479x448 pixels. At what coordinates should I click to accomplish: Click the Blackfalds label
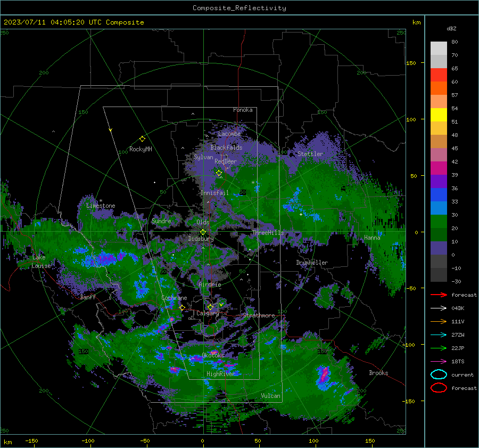(x=226, y=148)
